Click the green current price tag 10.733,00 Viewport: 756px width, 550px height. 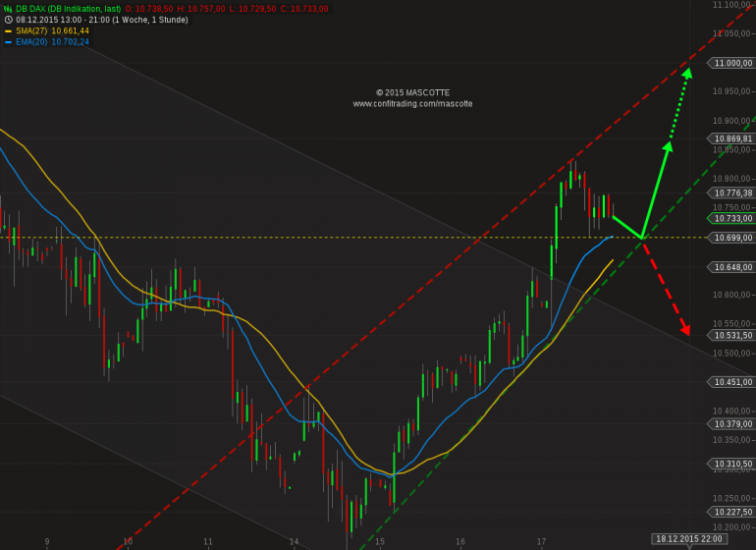pos(730,219)
